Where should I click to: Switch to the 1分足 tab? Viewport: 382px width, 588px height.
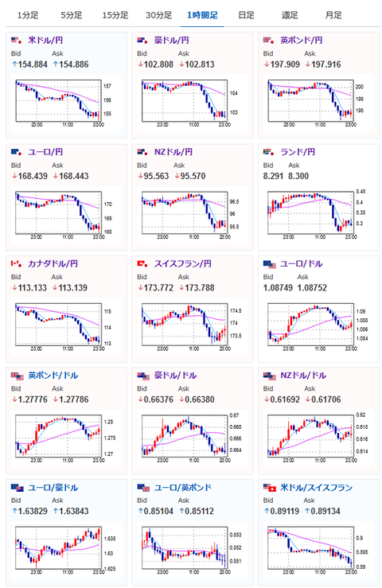[28, 15]
